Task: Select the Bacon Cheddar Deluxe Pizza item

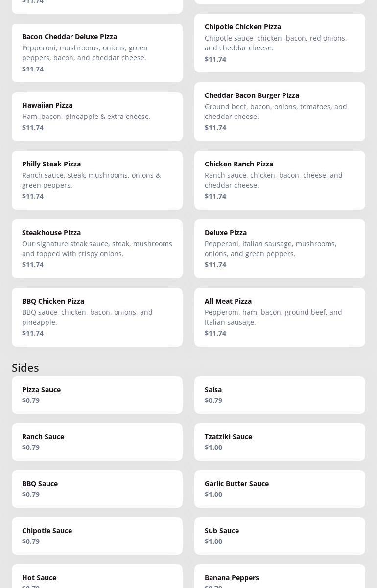Action: tap(97, 52)
